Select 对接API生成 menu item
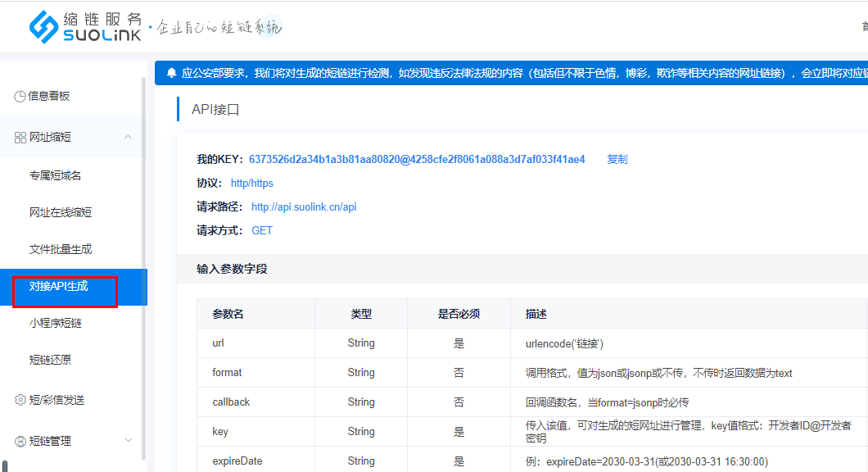The image size is (868, 472). (74, 287)
